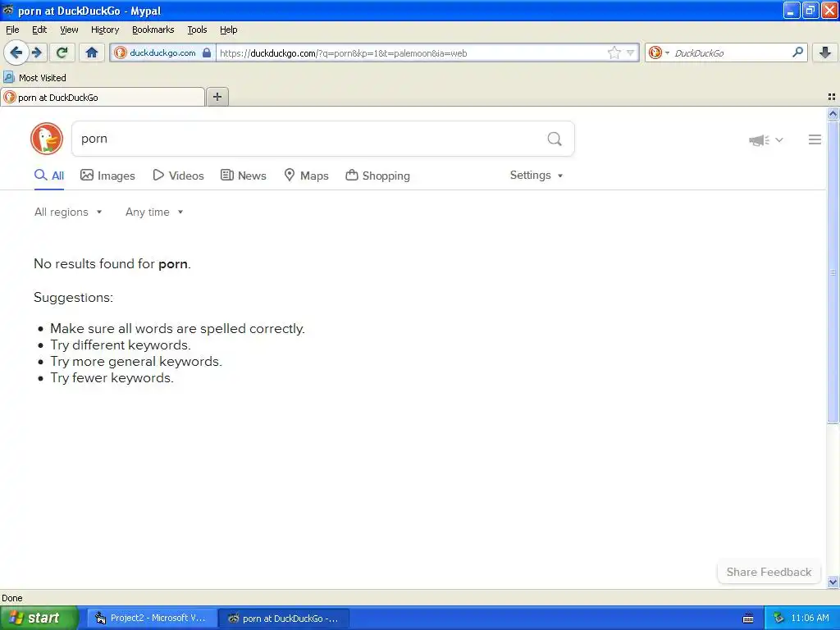Open the URL history dropdown arrow

click(631, 52)
